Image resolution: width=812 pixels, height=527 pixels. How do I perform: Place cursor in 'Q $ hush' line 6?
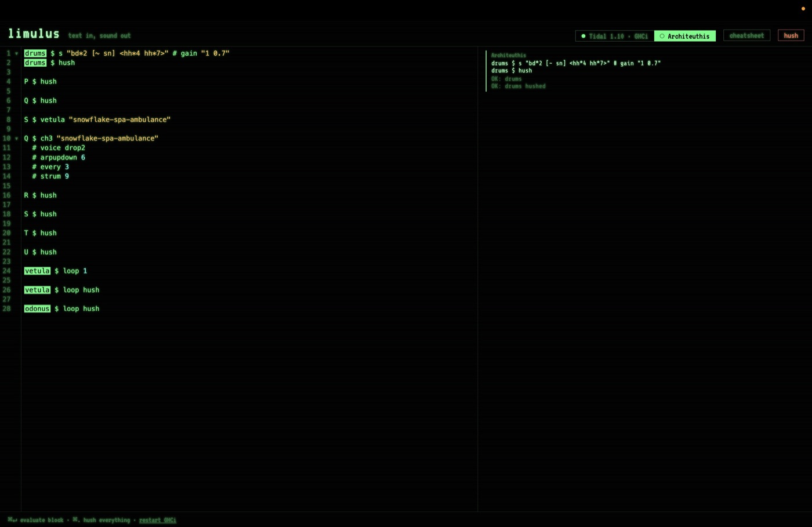(x=40, y=101)
